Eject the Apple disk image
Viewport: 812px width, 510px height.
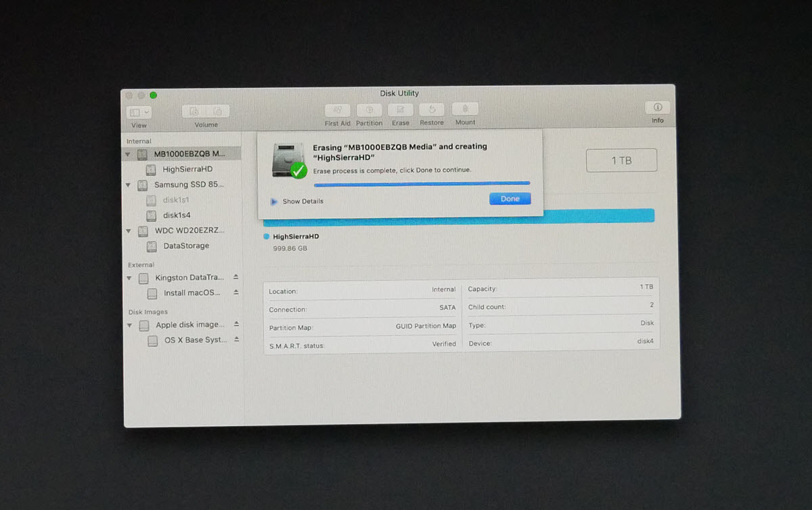[x=237, y=325]
